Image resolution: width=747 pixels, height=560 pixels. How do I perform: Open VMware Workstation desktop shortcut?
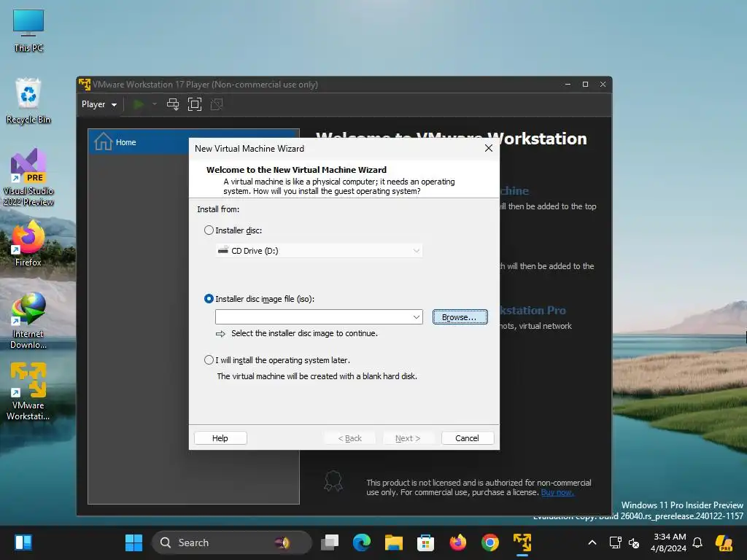point(28,392)
